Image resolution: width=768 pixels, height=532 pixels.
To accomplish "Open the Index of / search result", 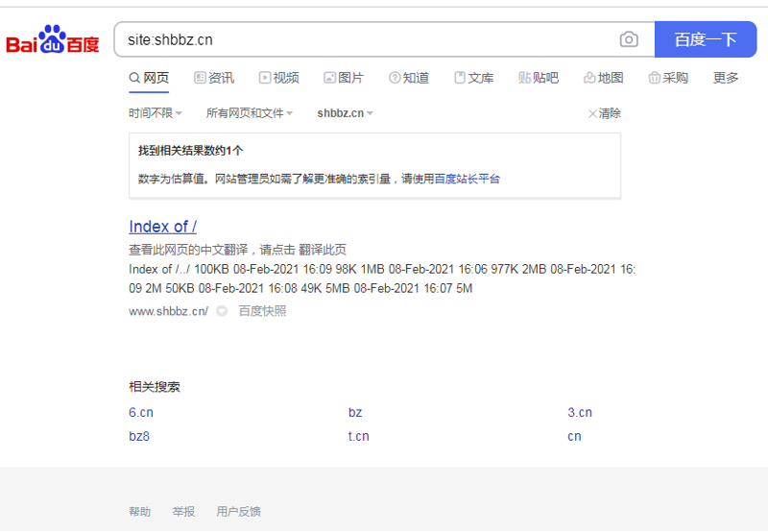I will point(162,227).
